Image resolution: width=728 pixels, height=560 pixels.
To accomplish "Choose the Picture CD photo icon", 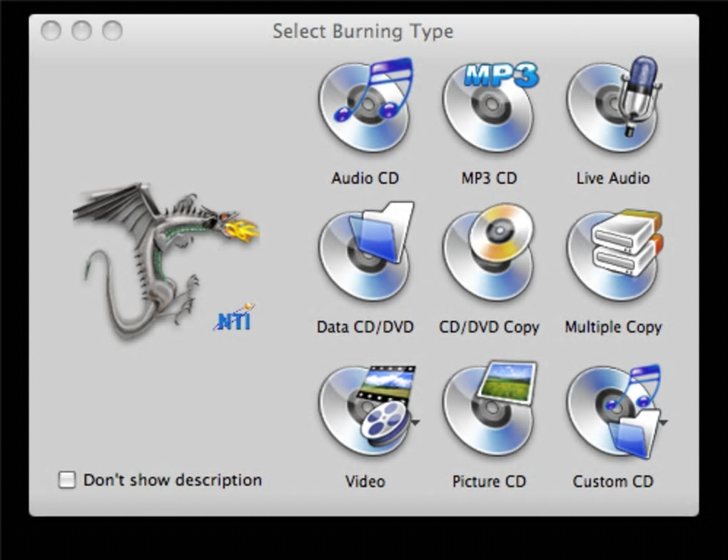I will coord(490,409).
